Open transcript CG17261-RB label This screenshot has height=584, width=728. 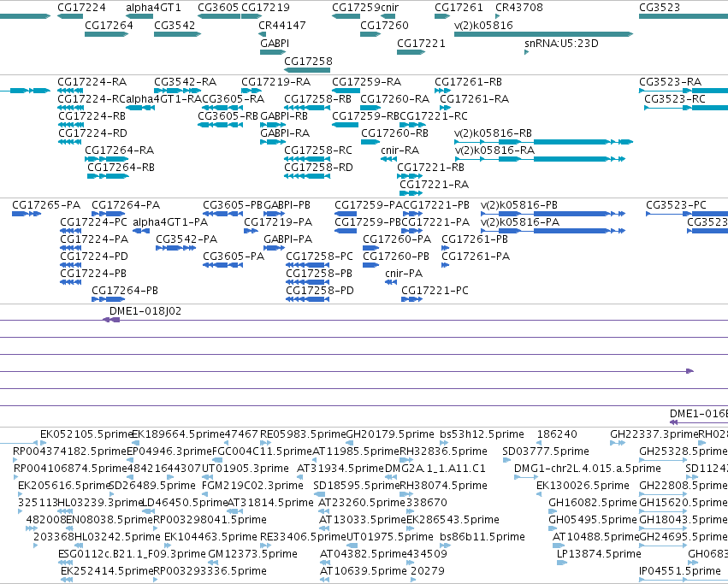pos(468,82)
